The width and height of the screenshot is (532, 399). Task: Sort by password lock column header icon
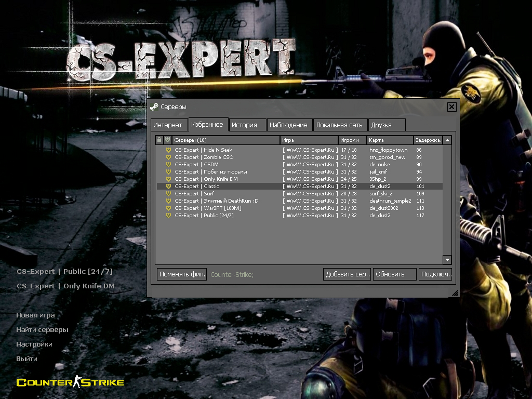pos(159,140)
